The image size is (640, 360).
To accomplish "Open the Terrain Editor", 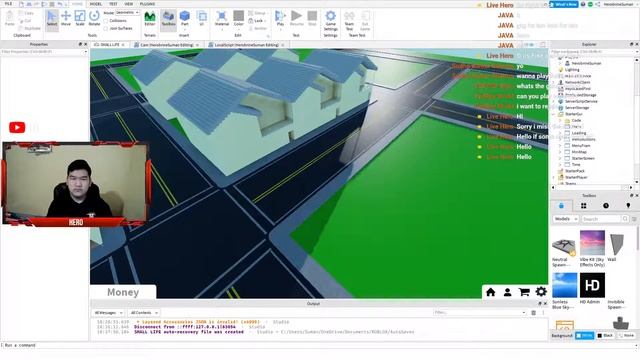I will (x=150, y=19).
